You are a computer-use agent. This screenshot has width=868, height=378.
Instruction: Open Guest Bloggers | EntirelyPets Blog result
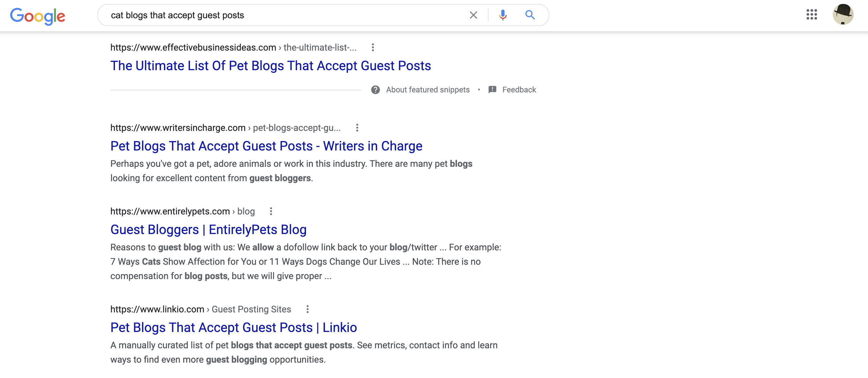[x=208, y=229]
